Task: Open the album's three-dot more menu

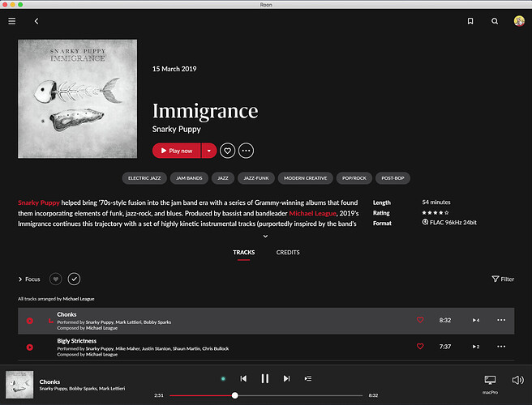Action: pyautogui.click(x=246, y=151)
